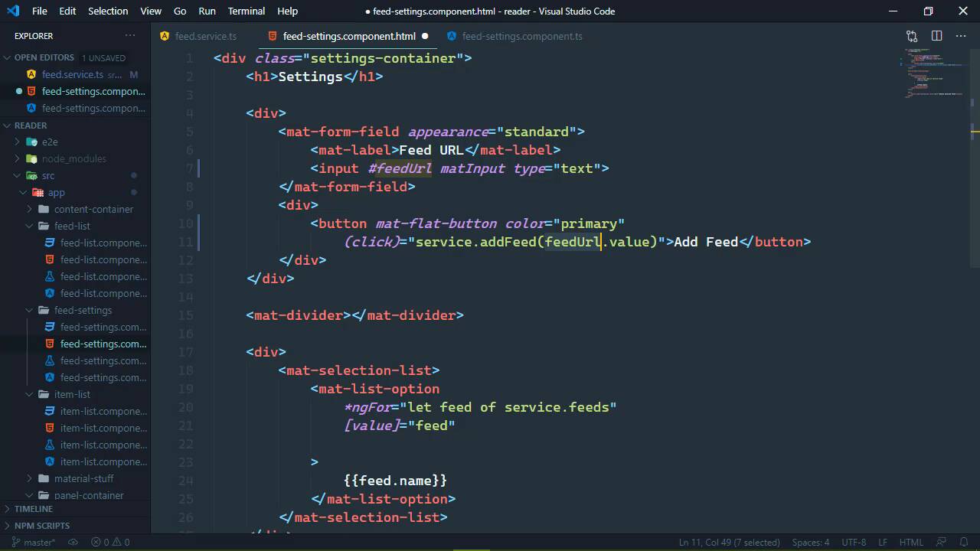Image resolution: width=980 pixels, height=551 pixels.
Task: Change end of line sequence LF
Action: pyautogui.click(x=883, y=542)
